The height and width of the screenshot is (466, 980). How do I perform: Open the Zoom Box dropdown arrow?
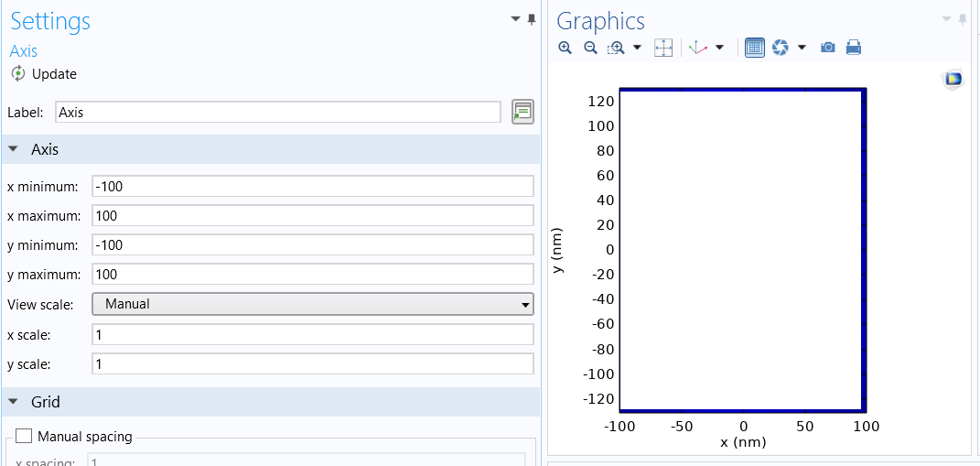(637, 48)
